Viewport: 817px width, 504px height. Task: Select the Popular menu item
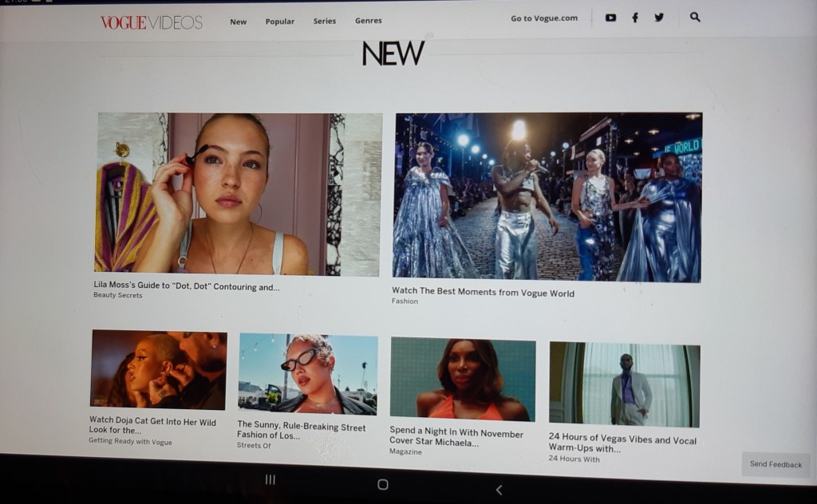click(x=280, y=22)
